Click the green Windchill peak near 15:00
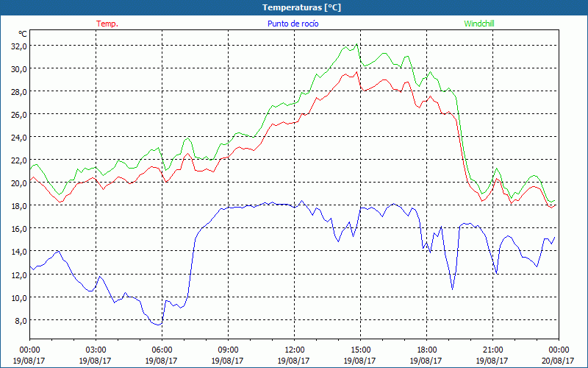588x368 pixels. click(x=356, y=44)
